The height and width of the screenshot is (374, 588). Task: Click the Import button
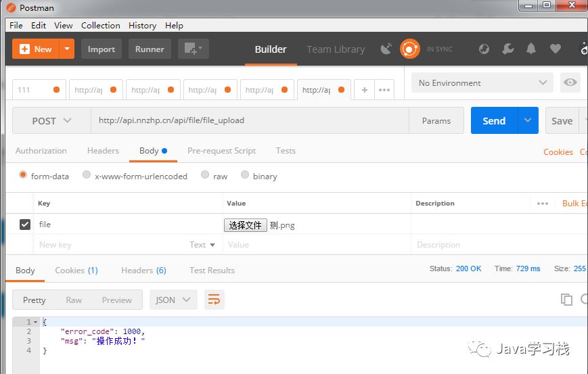click(x=101, y=49)
